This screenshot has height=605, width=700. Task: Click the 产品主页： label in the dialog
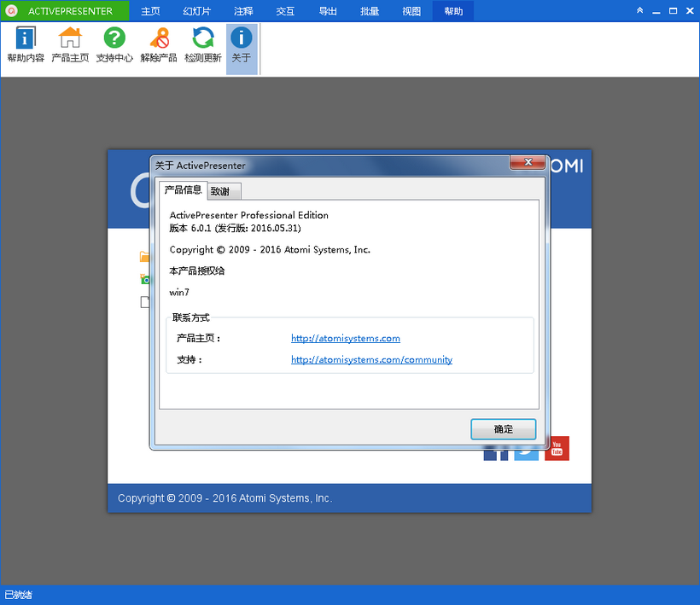tap(199, 338)
